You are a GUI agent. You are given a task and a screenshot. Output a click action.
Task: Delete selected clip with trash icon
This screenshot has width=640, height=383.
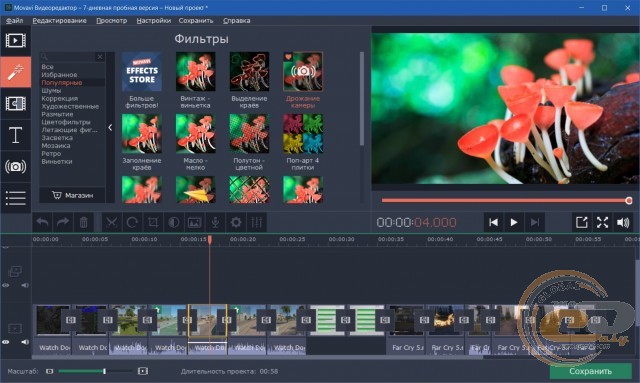(83, 223)
